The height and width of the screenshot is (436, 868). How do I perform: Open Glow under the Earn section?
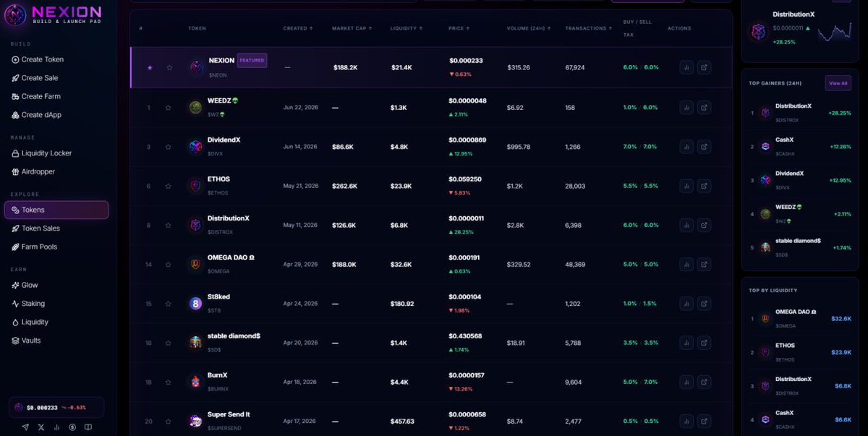(56, 285)
